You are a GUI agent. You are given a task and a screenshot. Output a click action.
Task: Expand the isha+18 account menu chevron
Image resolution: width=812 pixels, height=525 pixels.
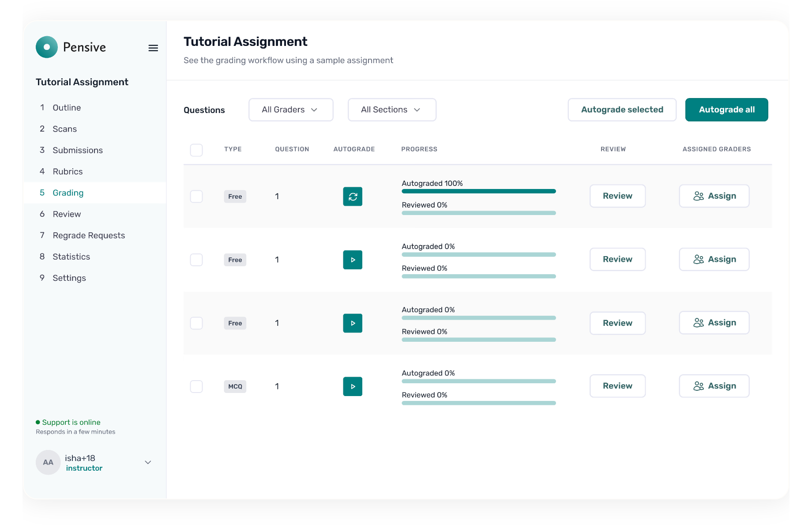click(x=148, y=462)
